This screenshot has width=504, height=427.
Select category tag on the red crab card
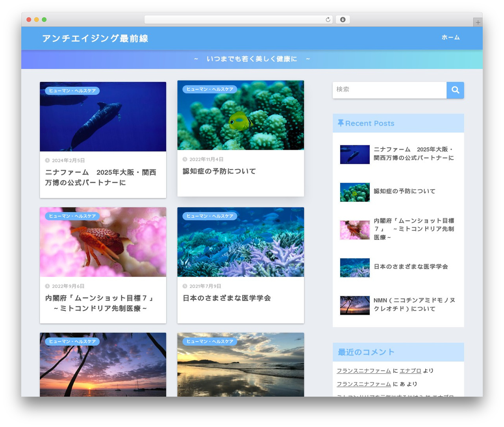click(x=72, y=216)
